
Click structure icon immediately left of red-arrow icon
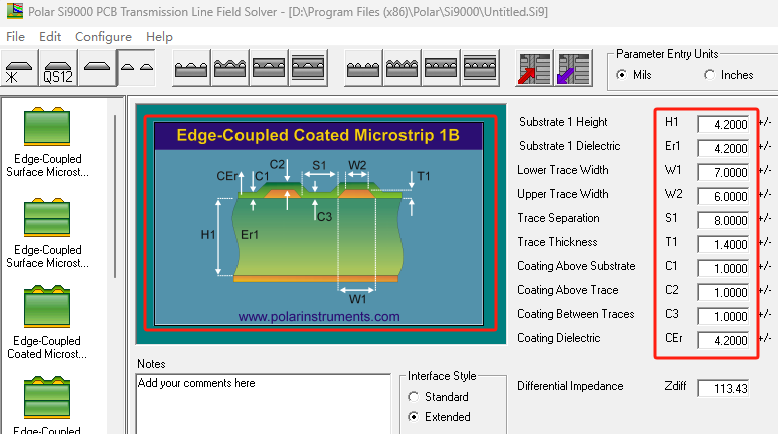[x=478, y=69]
